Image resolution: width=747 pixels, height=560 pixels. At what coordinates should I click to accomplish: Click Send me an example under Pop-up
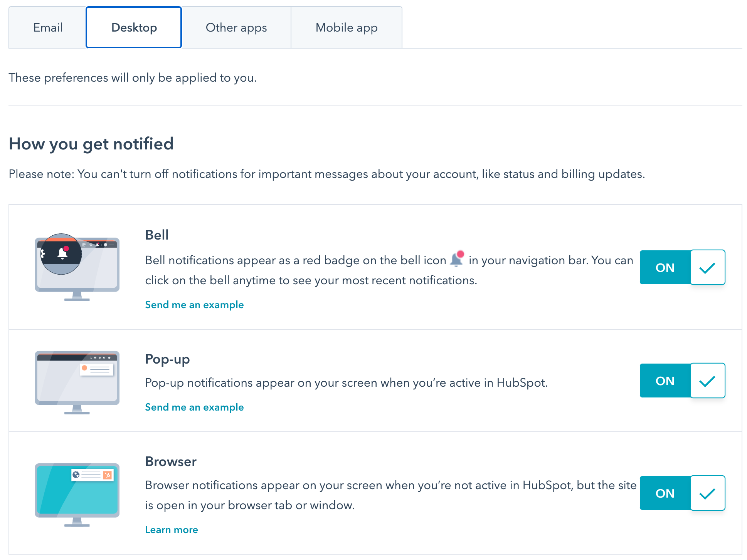[x=194, y=407]
